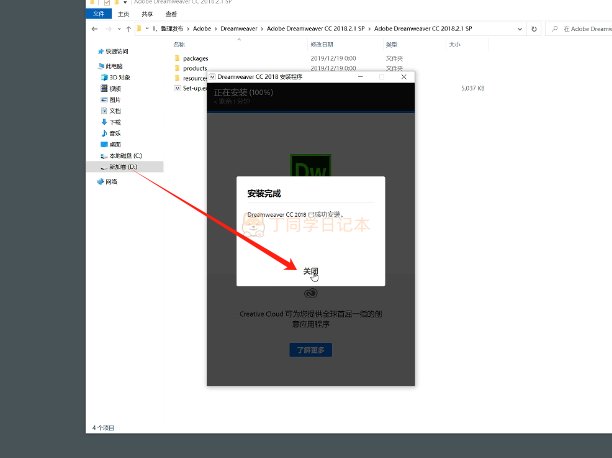Viewport: 612px width, 458px height.
Task: Click the search magnifier icon
Action: point(555,29)
